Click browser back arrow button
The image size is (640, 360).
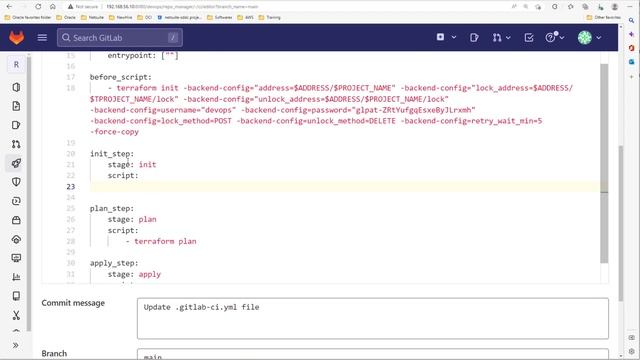pyautogui.click(x=9, y=7)
